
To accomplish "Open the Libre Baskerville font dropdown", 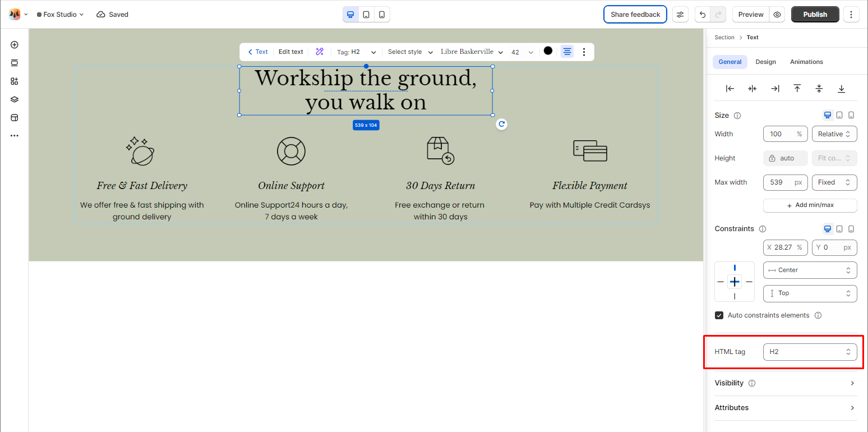I will click(x=472, y=52).
